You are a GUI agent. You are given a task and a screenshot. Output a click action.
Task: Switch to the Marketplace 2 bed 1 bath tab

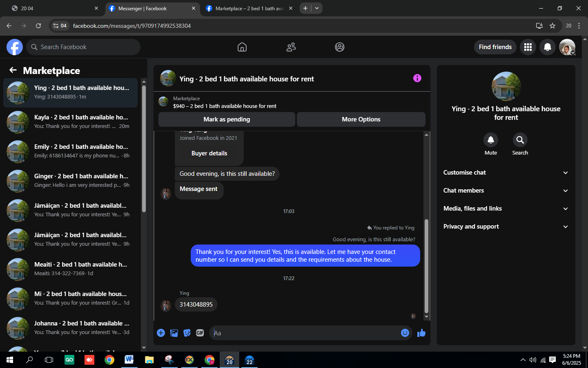point(249,8)
